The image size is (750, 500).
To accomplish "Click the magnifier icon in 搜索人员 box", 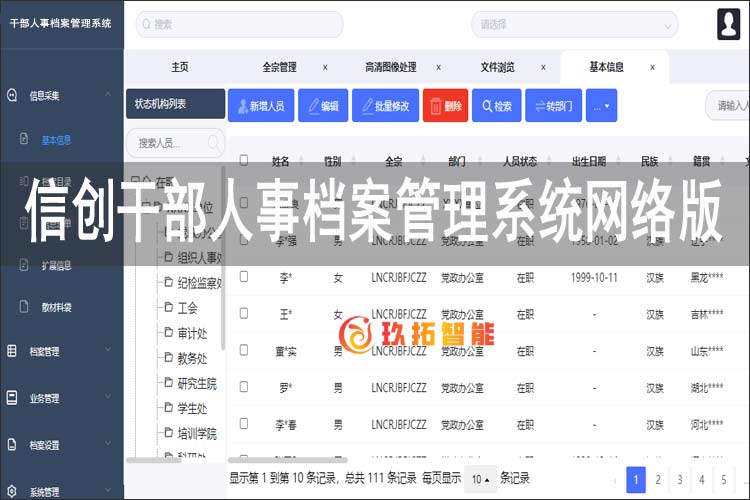I will (x=214, y=143).
